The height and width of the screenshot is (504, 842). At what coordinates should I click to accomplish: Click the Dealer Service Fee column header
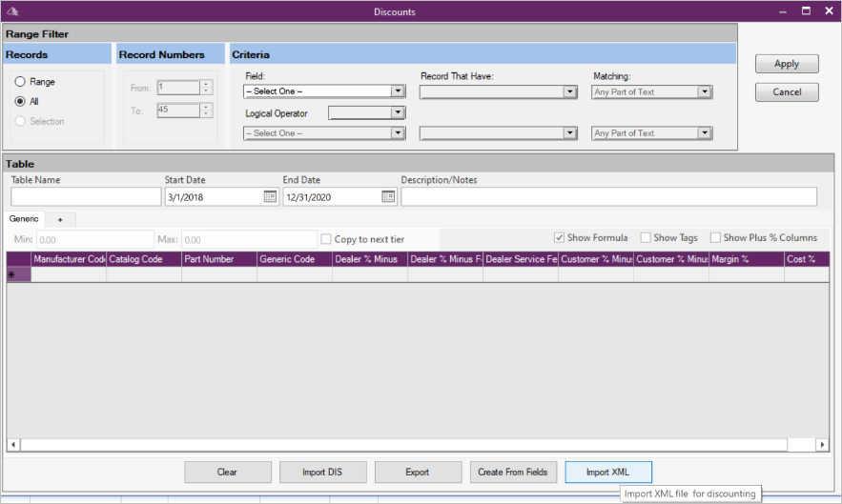[x=521, y=259]
